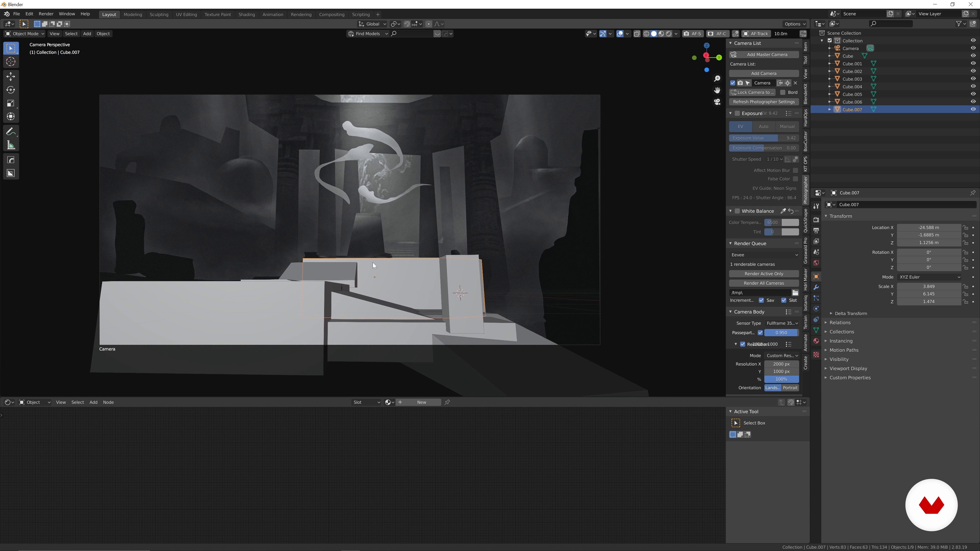Toggle the Slot checkbox in Render Queue
This screenshot has height=551, width=980.
tap(784, 300)
